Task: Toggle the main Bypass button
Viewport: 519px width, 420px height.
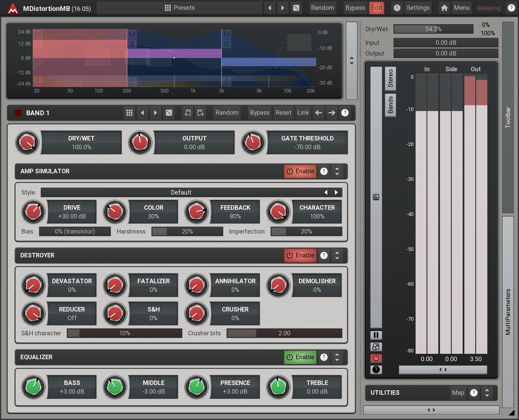Action: pyautogui.click(x=355, y=8)
